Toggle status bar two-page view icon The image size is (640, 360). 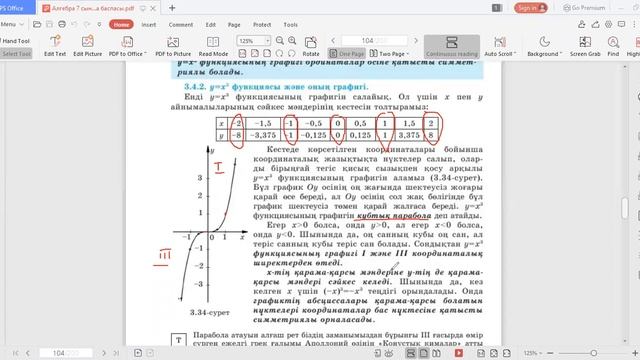(x=436, y=353)
